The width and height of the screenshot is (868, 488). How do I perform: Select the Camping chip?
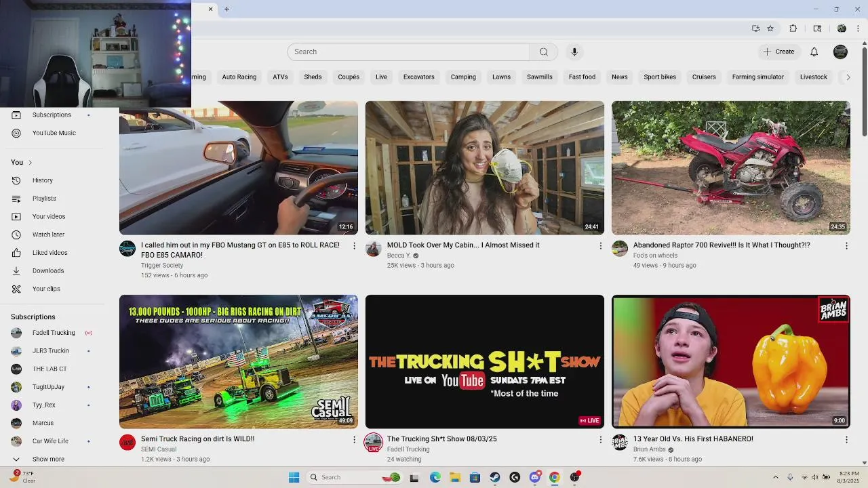(x=463, y=77)
